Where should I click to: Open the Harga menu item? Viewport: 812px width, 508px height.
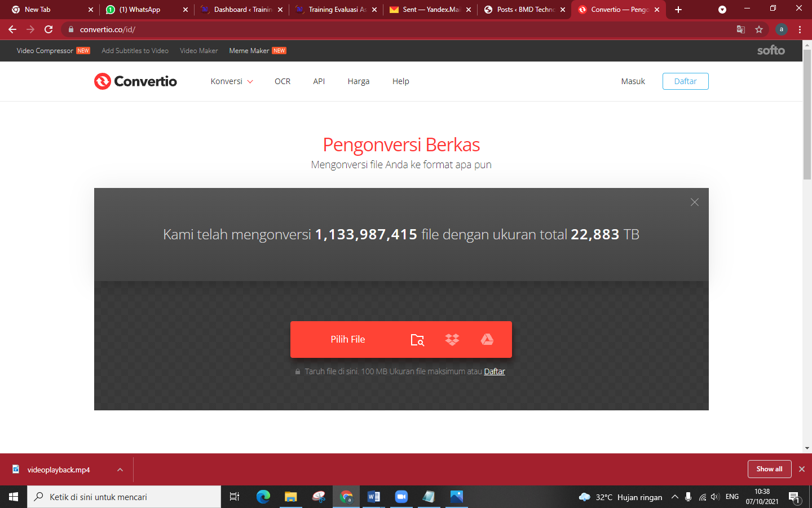(x=359, y=81)
